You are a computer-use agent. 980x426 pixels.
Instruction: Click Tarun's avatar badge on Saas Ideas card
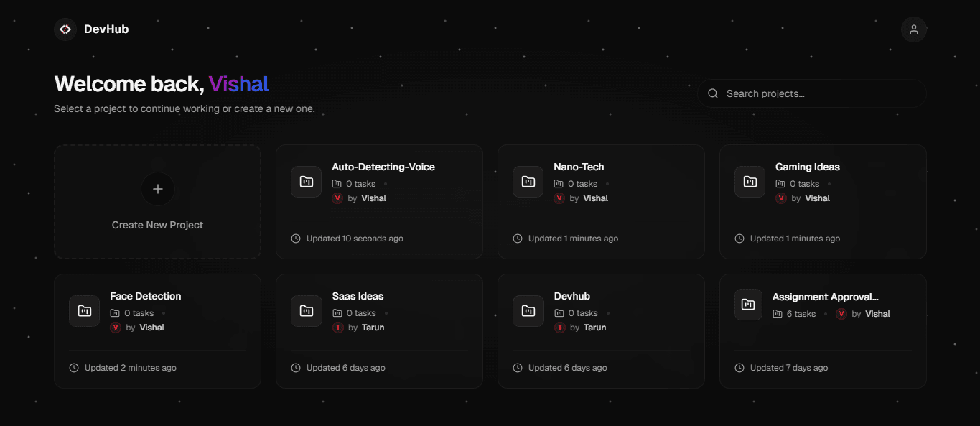(x=337, y=328)
